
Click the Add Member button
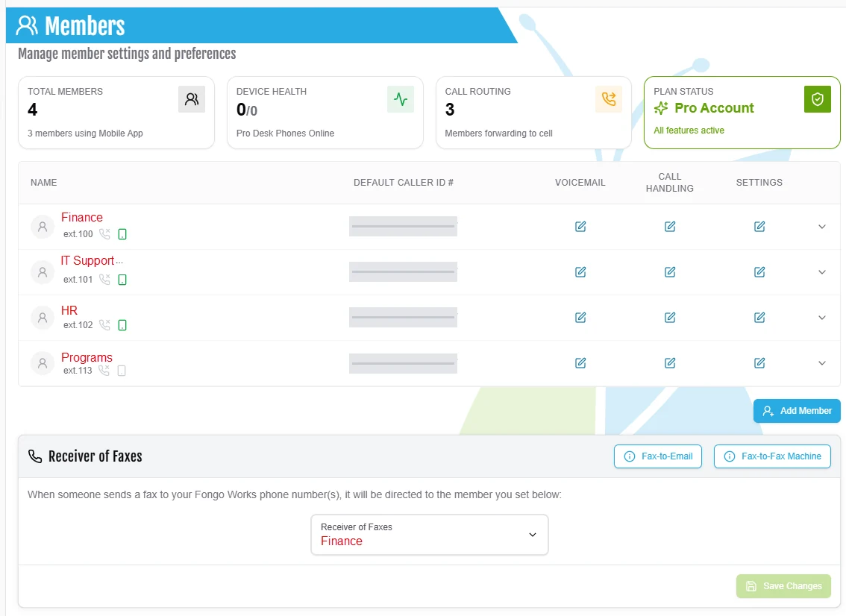click(797, 411)
